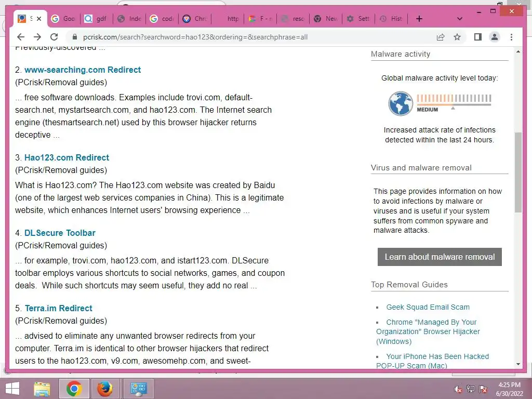Switch to the Settings tab

tap(358, 19)
